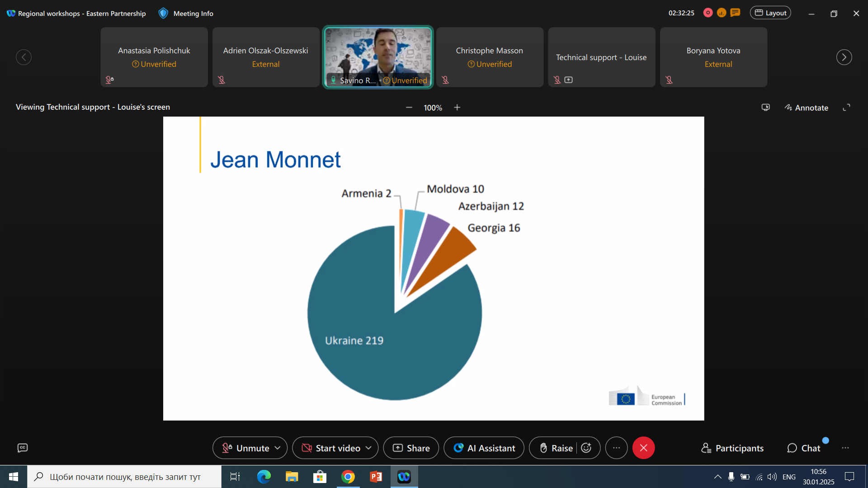This screenshot has width=868, height=488.
Task: Open the AI Assistant
Action: [484, 448]
